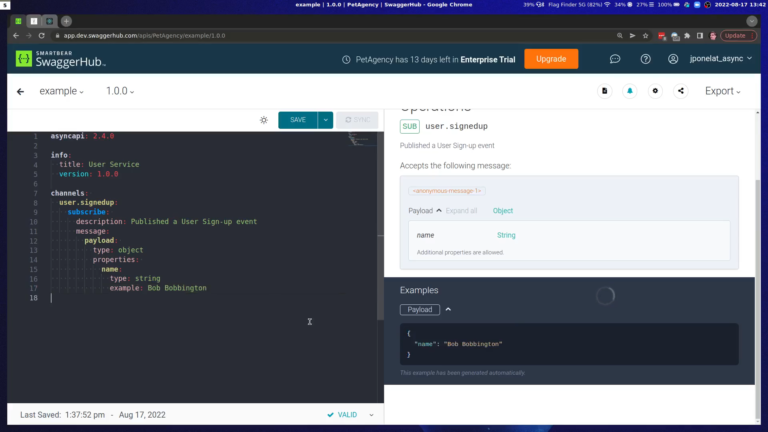Open the help question mark icon
This screenshot has width=768, height=432.
(x=646, y=59)
